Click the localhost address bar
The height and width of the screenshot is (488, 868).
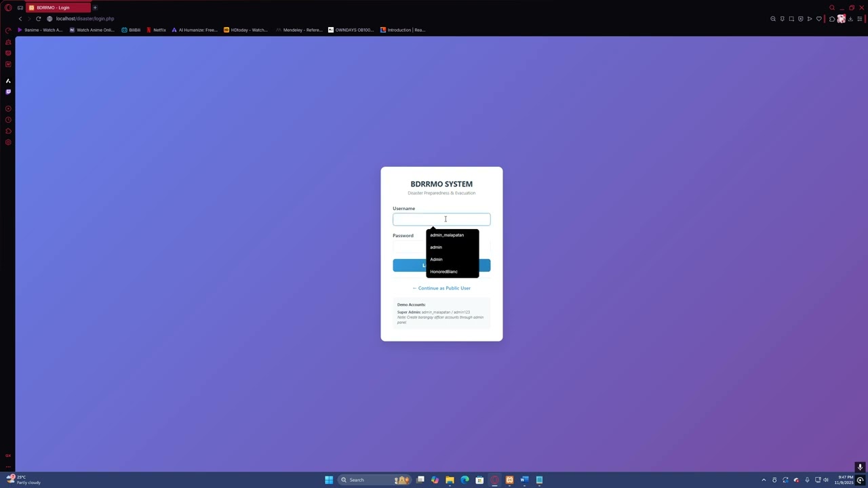(85, 19)
